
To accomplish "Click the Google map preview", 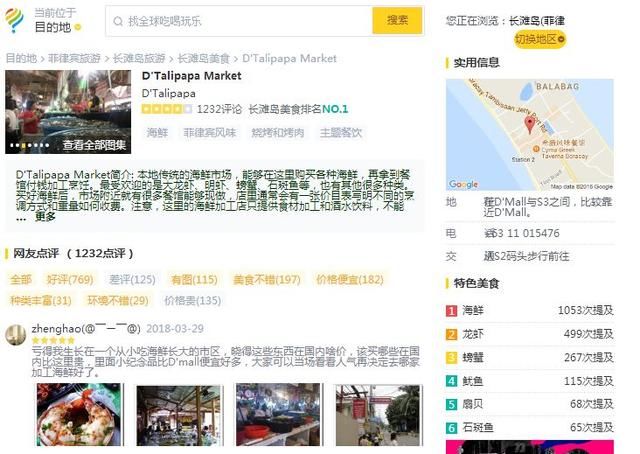I will pos(530,135).
